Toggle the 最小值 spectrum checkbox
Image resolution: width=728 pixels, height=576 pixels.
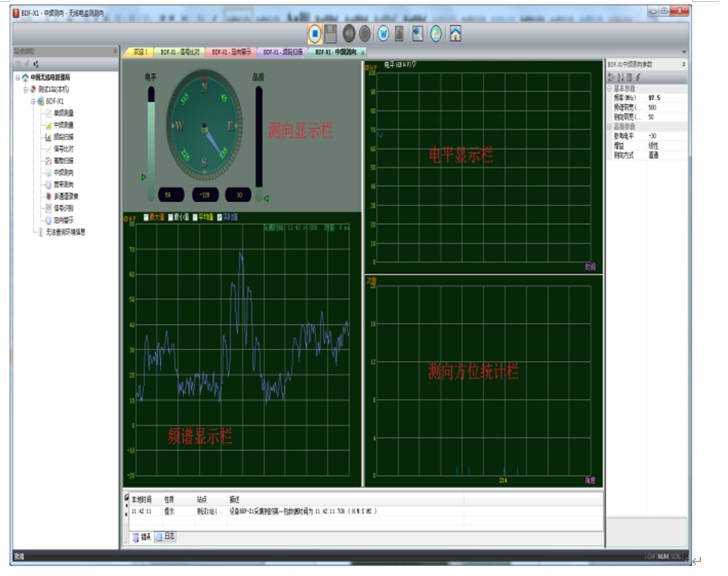pyautogui.click(x=170, y=217)
